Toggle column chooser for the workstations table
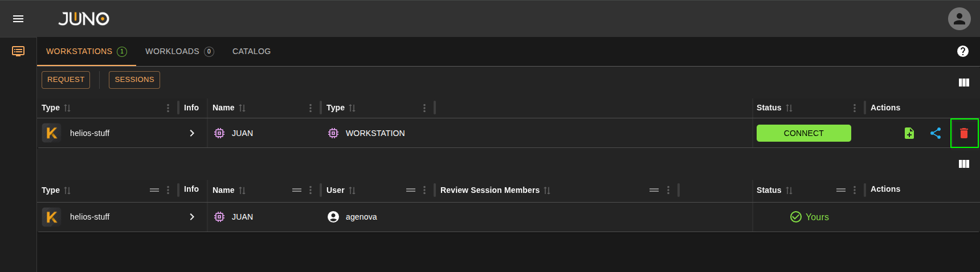The image size is (980, 272). [x=963, y=83]
